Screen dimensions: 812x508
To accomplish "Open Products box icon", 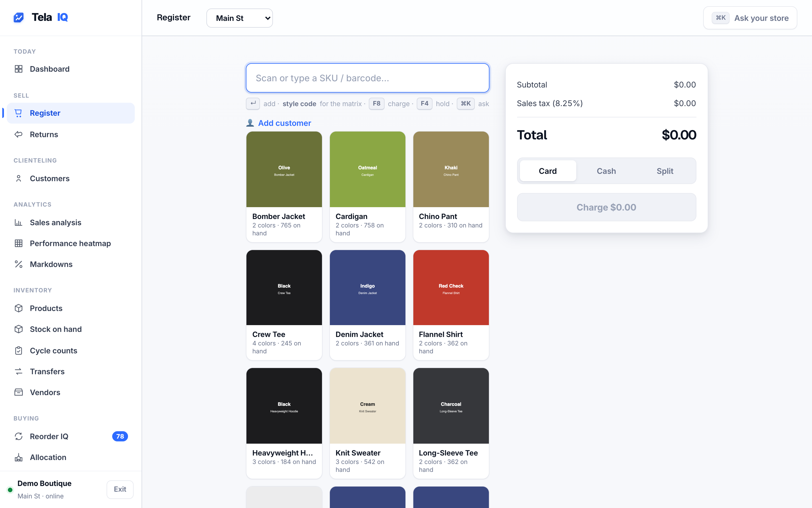I will 18,308.
